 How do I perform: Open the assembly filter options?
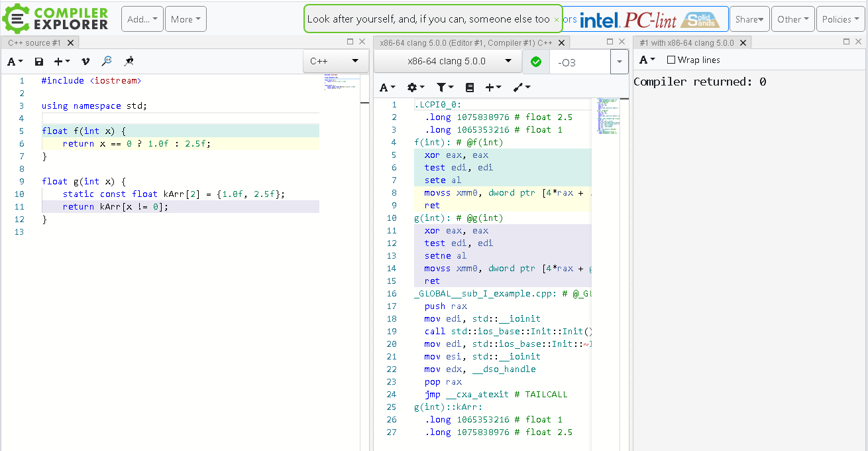click(x=445, y=87)
